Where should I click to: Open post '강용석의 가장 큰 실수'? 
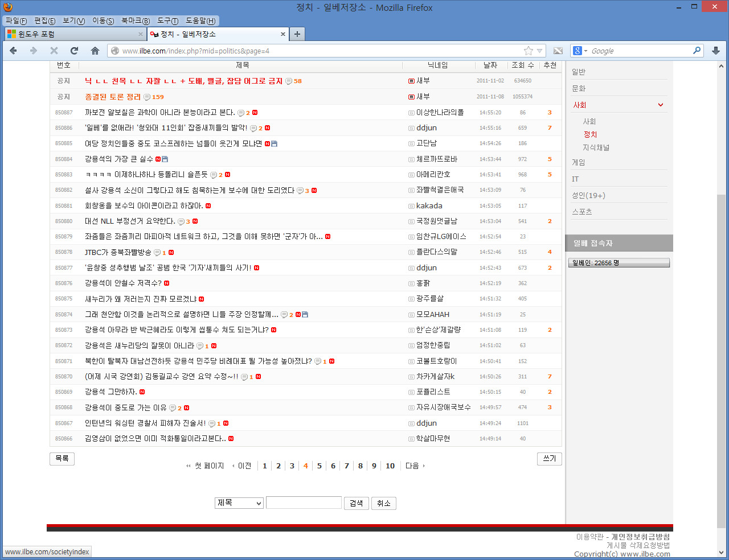(119, 159)
